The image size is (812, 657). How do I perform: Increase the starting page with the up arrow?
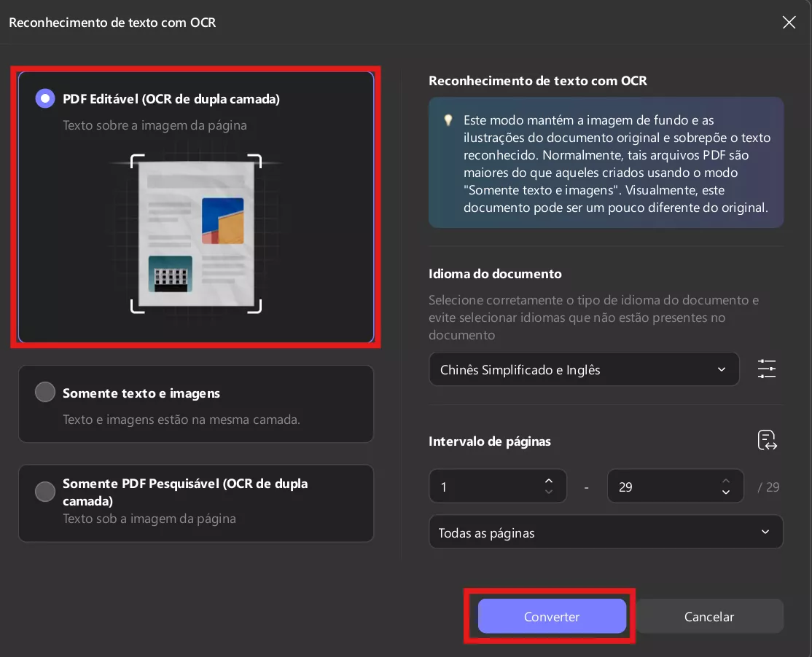point(549,480)
